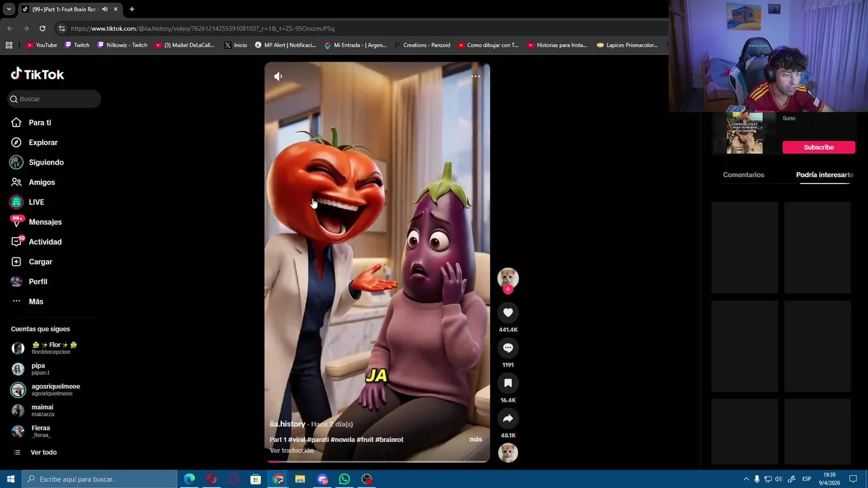The width and height of the screenshot is (868, 488).
Task: Open Microsoft Edge from taskbar
Action: [189, 479]
